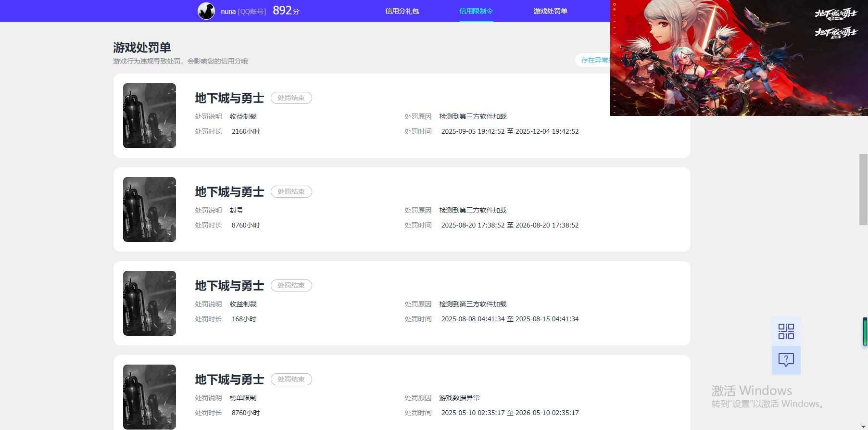This screenshot has width=868, height=430.
Task: Click the 892分 credit score
Action: (x=286, y=11)
